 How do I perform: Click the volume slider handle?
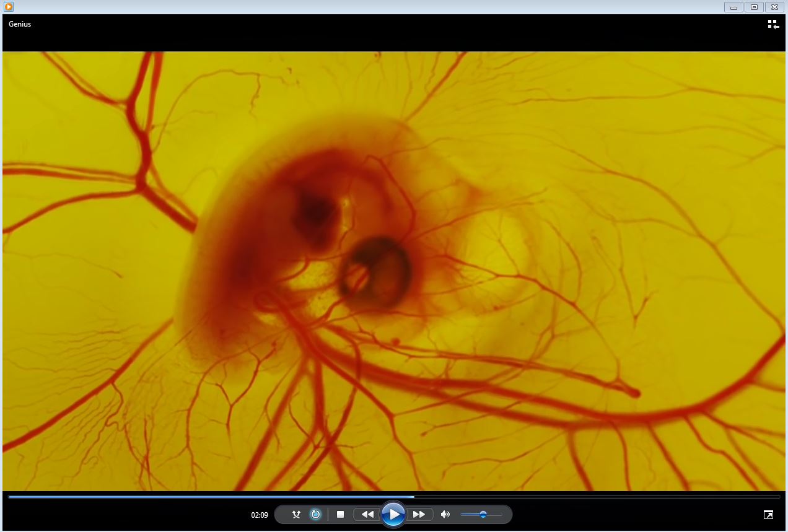483,514
